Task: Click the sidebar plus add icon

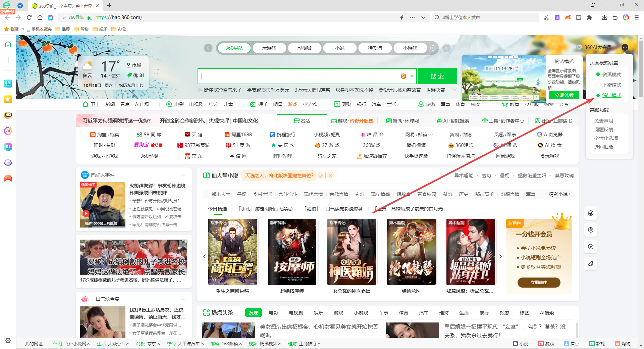Action: point(8,60)
